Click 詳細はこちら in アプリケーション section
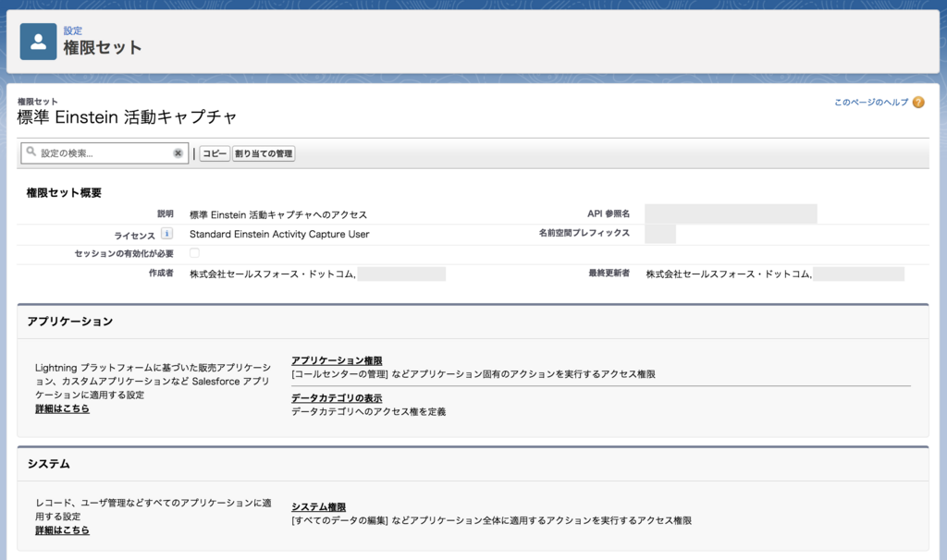Screen dimensions: 947x560 pyautogui.click(x=62, y=408)
